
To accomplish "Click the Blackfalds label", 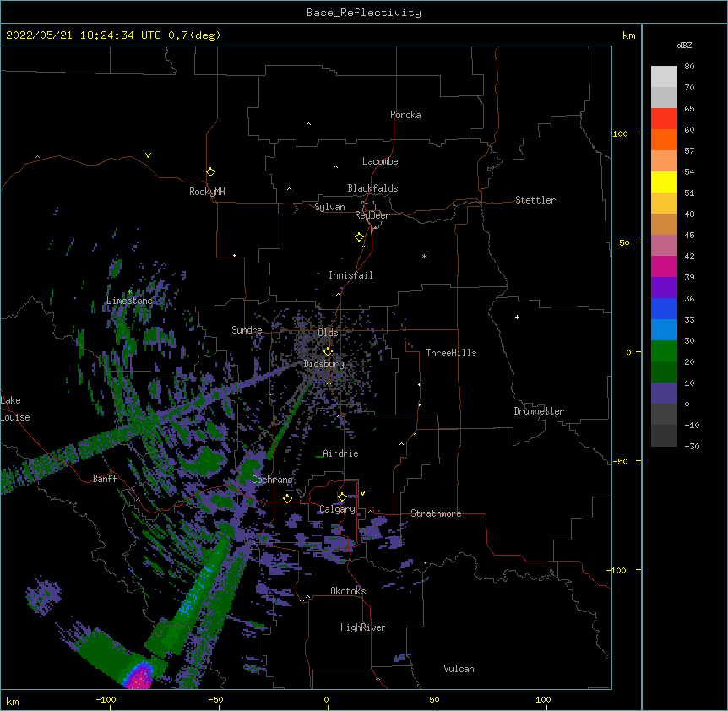I will tap(372, 188).
